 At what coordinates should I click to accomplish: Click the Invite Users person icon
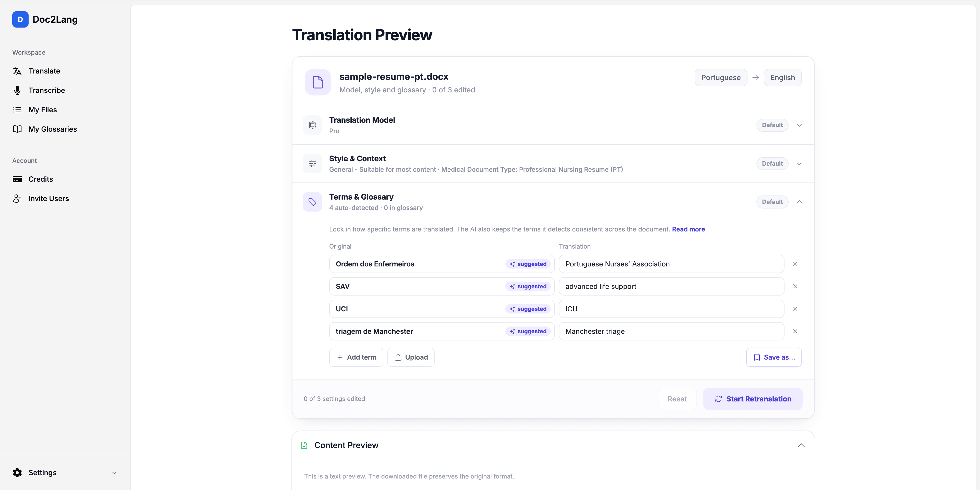pyautogui.click(x=17, y=199)
